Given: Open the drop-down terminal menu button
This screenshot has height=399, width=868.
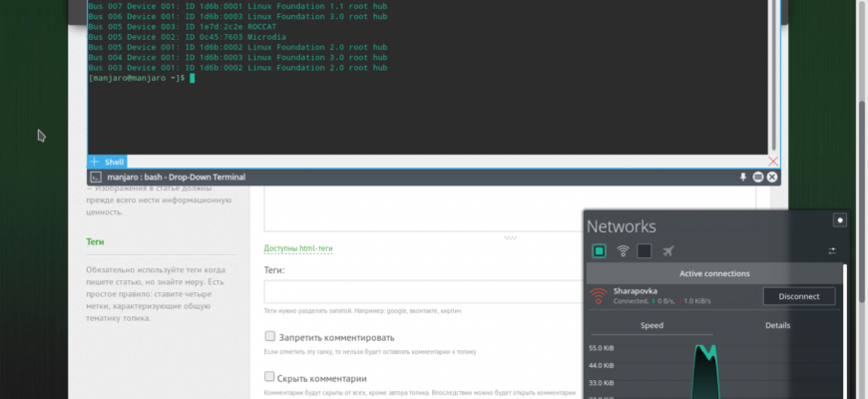Looking at the screenshot, I should [757, 177].
